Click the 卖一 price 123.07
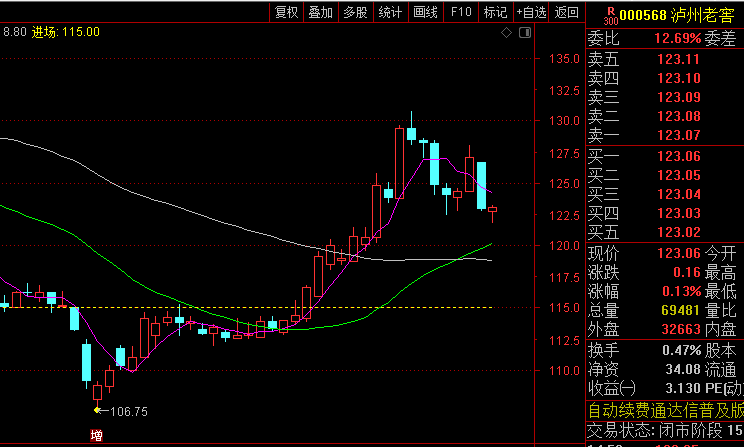Viewport: 744px width, 447px height. point(678,135)
